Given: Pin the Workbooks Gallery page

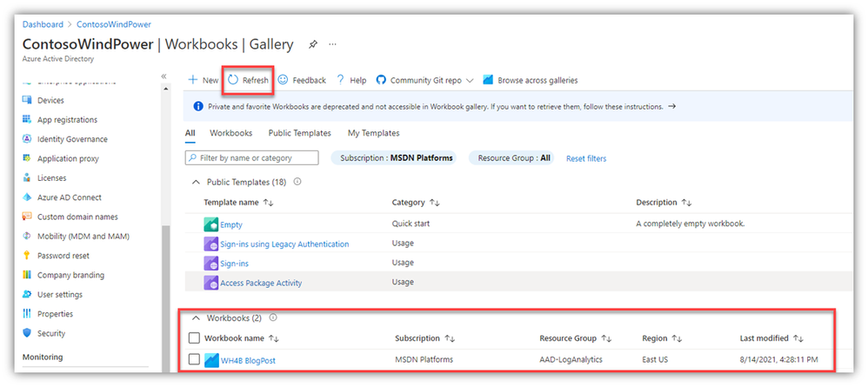Looking at the screenshot, I should point(313,44).
